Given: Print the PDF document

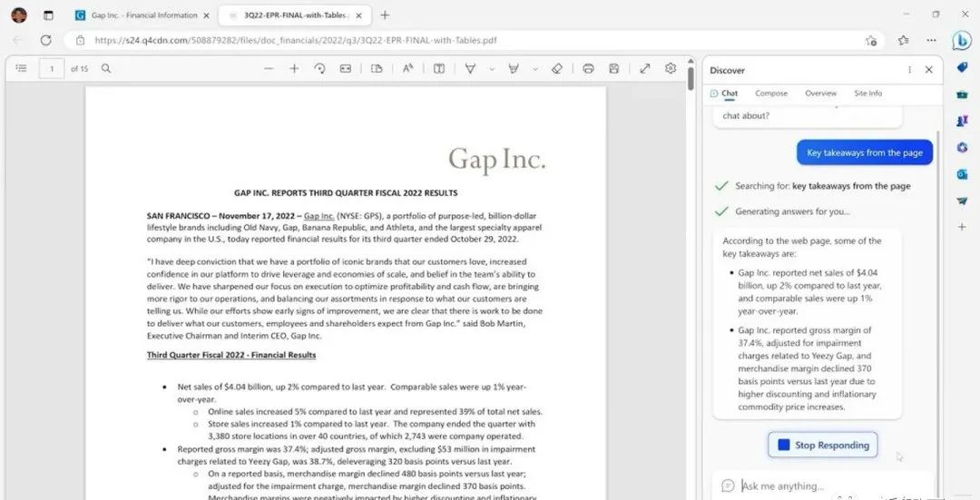Looking at the screenshot, I should [x=588, y=69].
